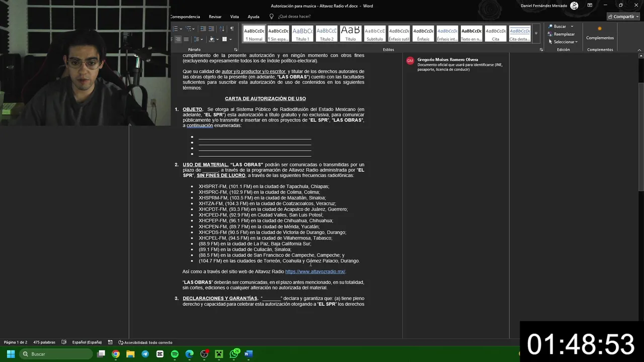Increase the paragraph indent
Viewport: 644px width, 362px height.
point(211,29)
